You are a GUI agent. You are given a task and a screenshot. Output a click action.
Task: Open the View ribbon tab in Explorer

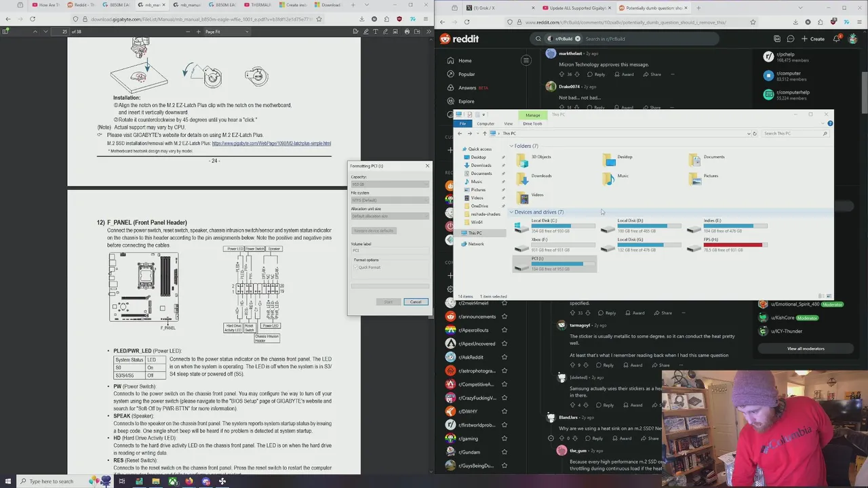click(508, 123)
